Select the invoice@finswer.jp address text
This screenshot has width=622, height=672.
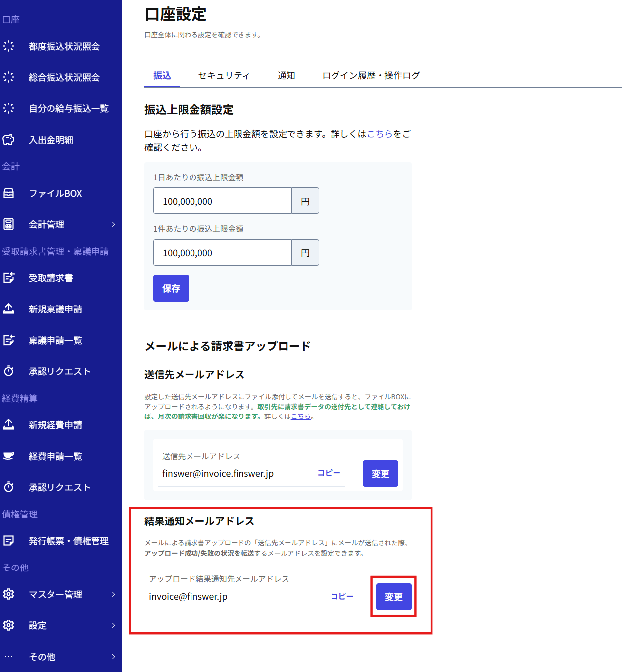[188, 596]
